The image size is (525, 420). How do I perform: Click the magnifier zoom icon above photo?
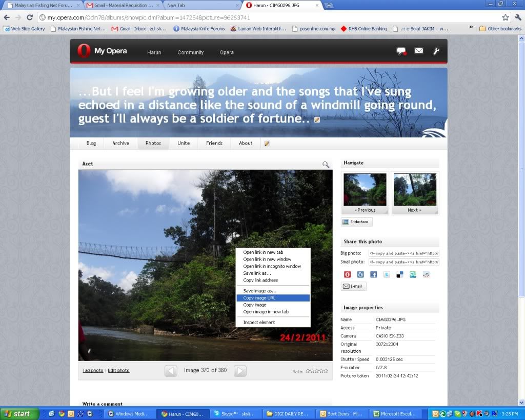point(326,165)
